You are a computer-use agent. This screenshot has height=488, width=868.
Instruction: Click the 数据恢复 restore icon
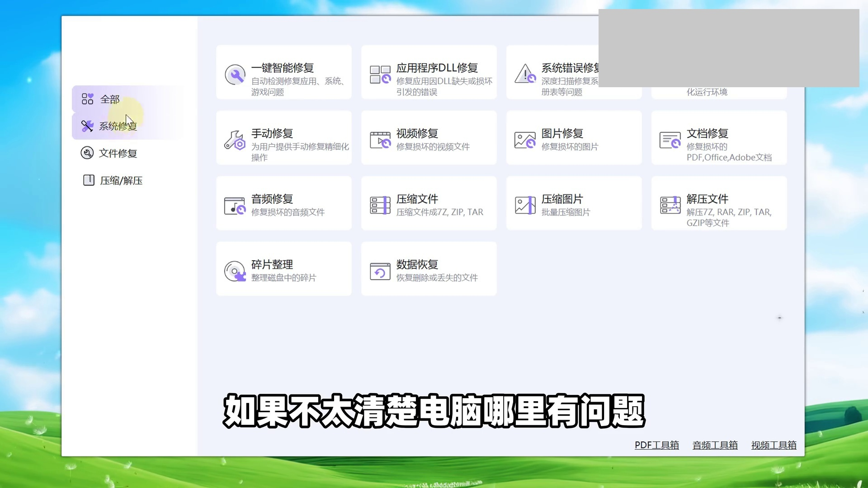tap(380, 272)
